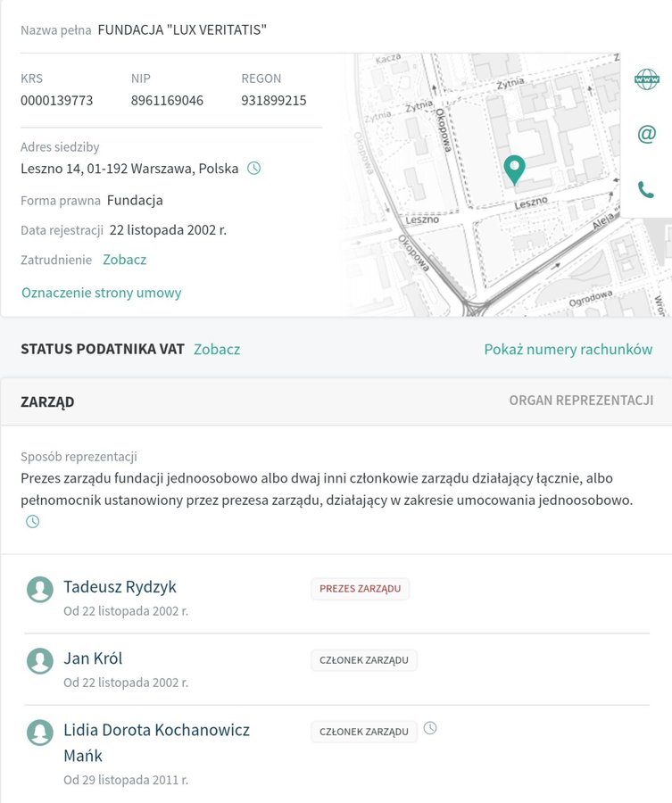Click the email @ icon
Image resolution: width=672 pixels, height=803 pixels.
tap(646, 134)
